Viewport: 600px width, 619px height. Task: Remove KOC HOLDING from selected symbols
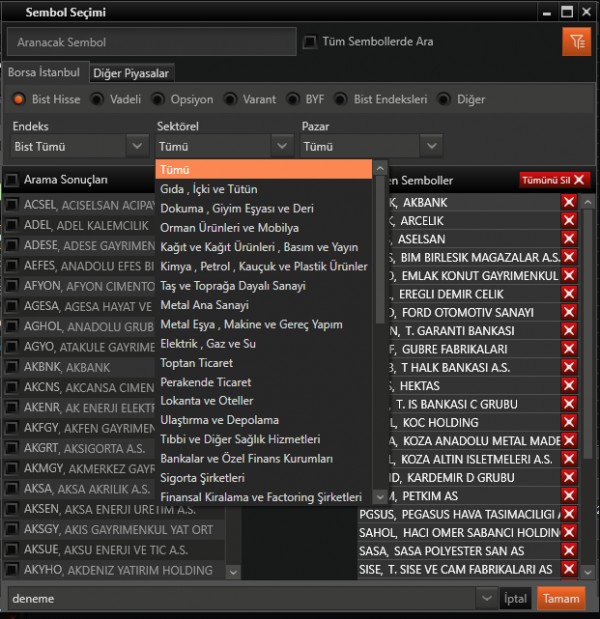[569, 422]
